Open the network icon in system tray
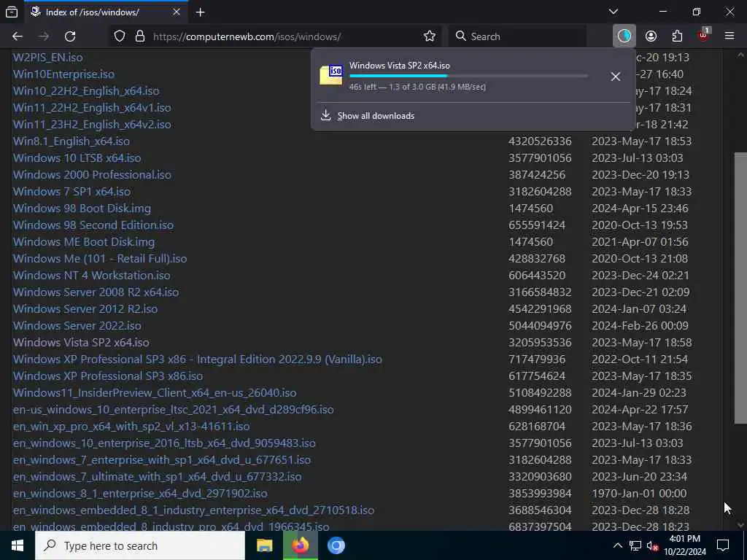747x560 pixels. (635, 545)
